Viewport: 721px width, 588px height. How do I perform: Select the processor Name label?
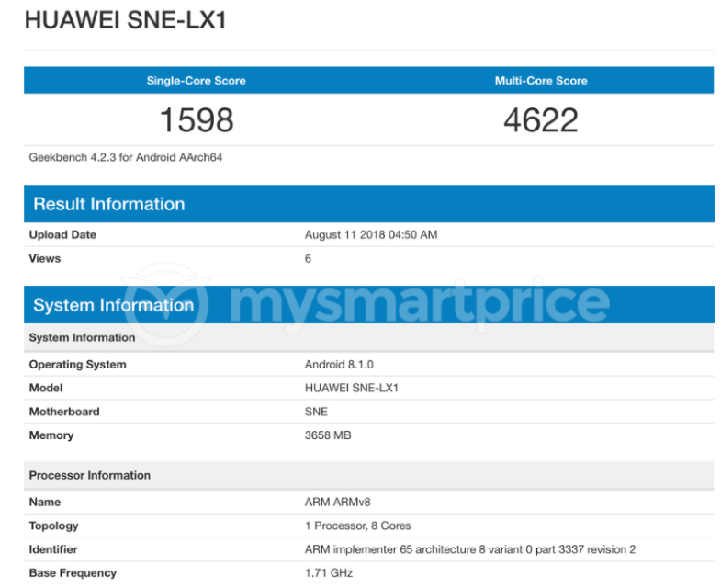(45, 502)
